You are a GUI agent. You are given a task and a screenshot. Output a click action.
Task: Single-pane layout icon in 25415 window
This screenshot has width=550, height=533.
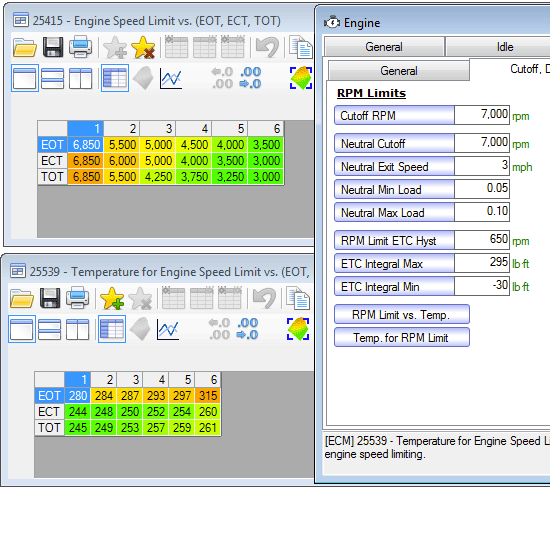tap(25, 78)
